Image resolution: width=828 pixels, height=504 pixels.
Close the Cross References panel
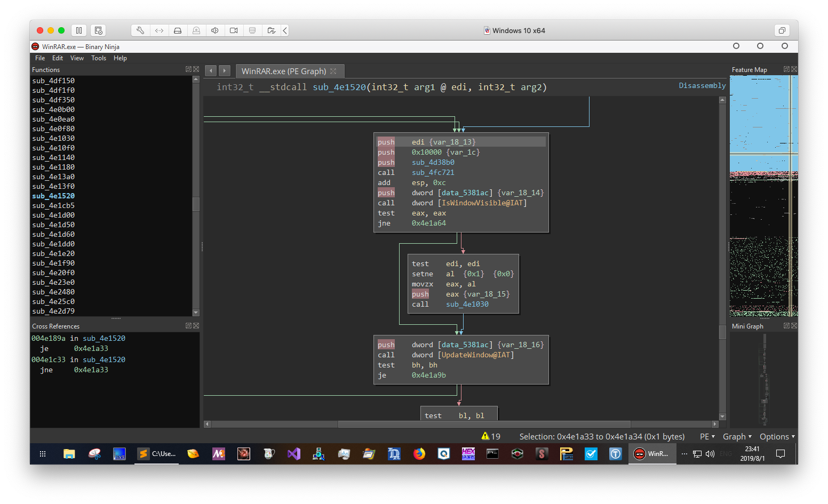tap(196, 326)
